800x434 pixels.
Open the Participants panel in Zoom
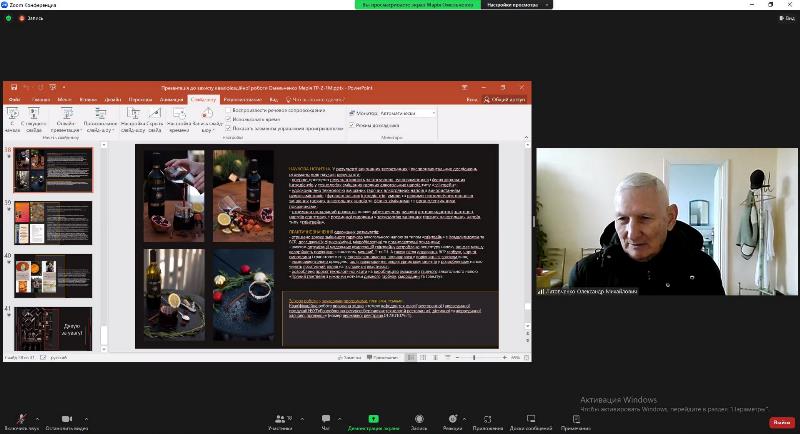280,418
